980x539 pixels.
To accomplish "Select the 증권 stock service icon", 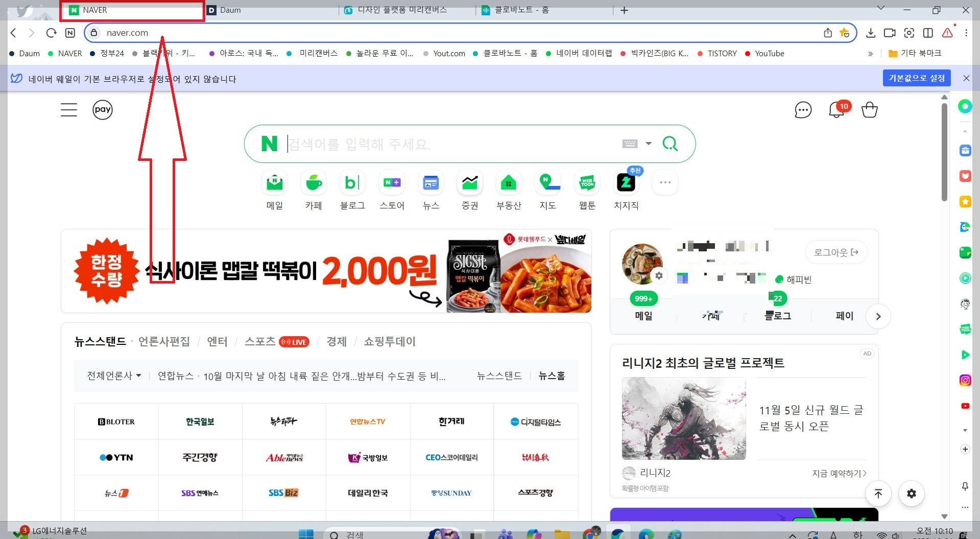I will [x=469, y=182].
